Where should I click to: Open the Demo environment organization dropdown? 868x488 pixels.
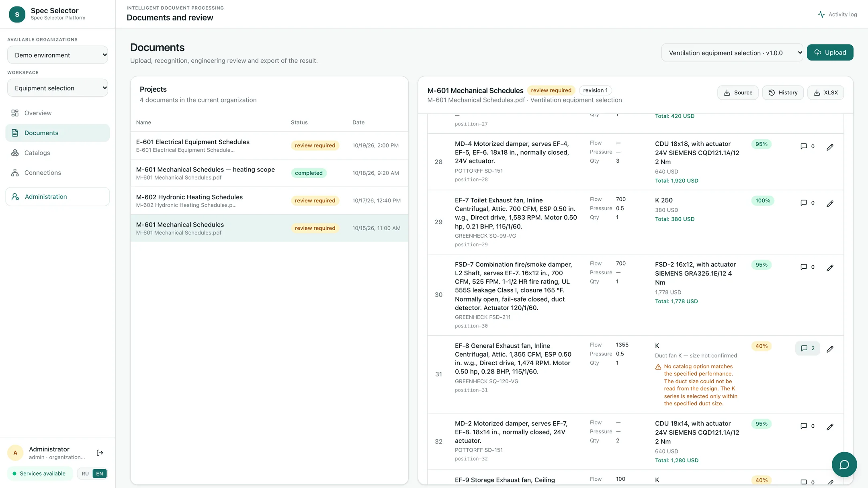click(x=58, y=55)
